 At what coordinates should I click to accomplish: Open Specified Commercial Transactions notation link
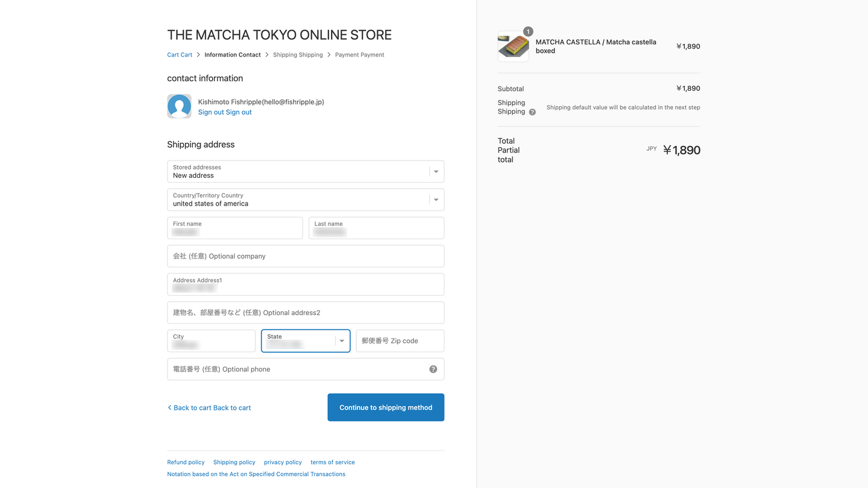click(256, 474)
